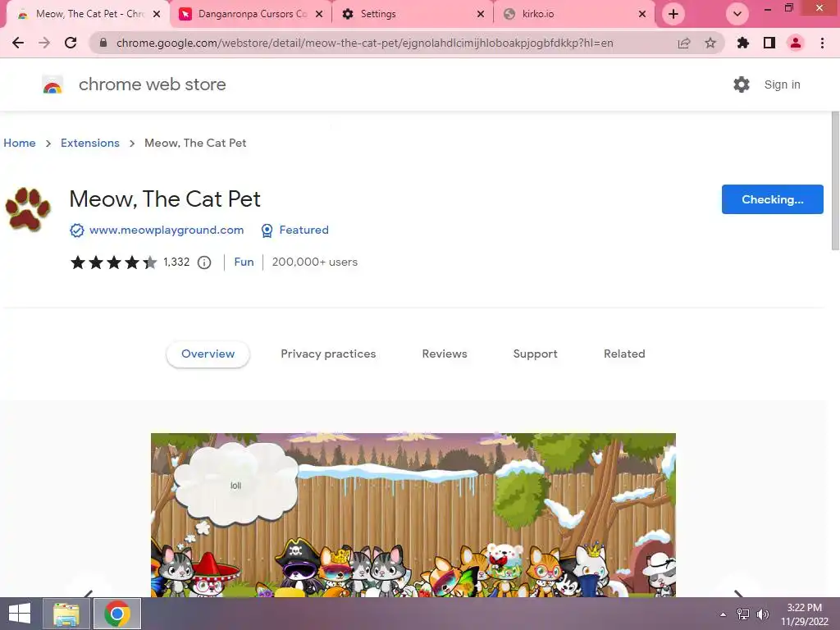Go to Home breadcrumb
The height and width of the screenshot is (630, 840).
point(20,143)
